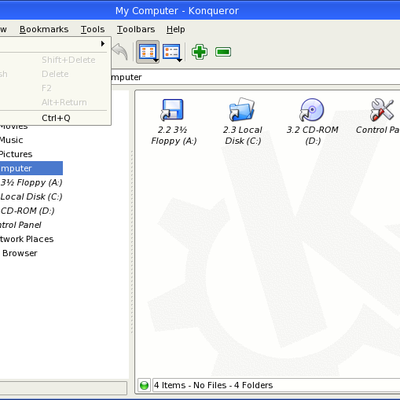Select the CD-ROM (D:) disc icon
This screenshot has width=400, height=400.
312,109
